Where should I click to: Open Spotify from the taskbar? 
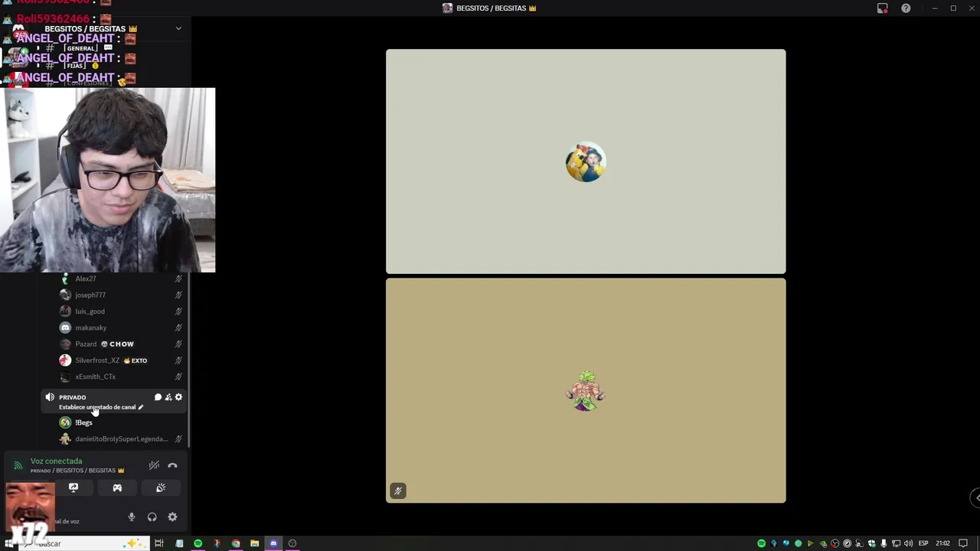click(198, 544)
